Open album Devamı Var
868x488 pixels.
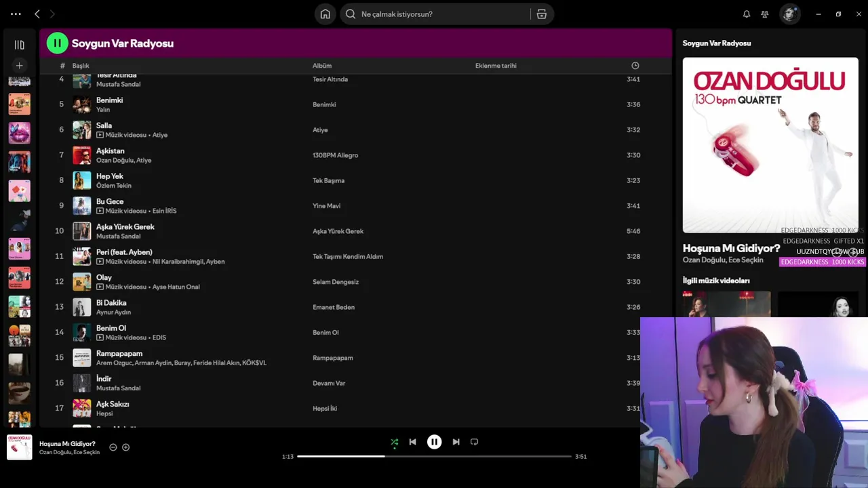tap(329, 383)
